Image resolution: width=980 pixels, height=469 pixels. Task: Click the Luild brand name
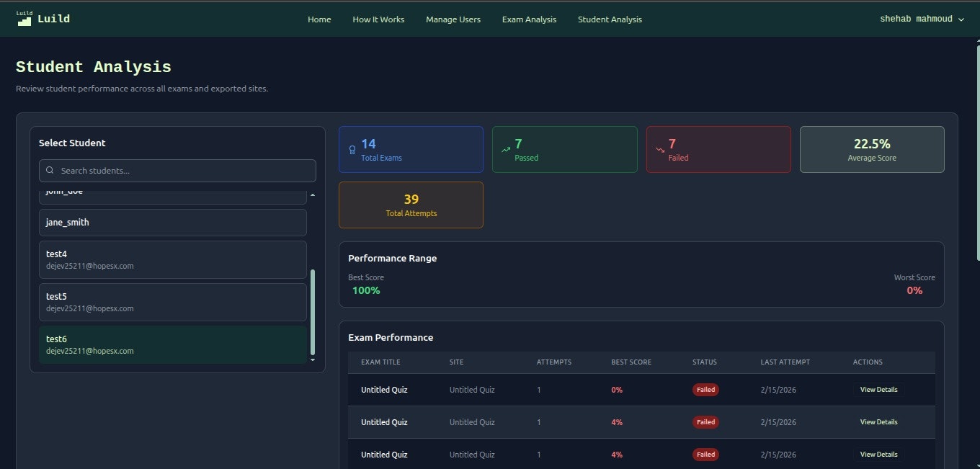coord(54,19)
